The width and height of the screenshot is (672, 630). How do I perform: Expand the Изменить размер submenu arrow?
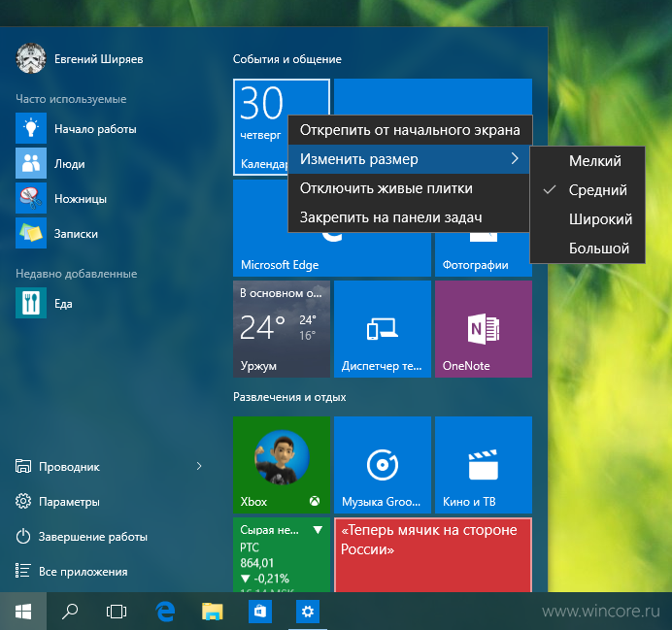point(515,159)
